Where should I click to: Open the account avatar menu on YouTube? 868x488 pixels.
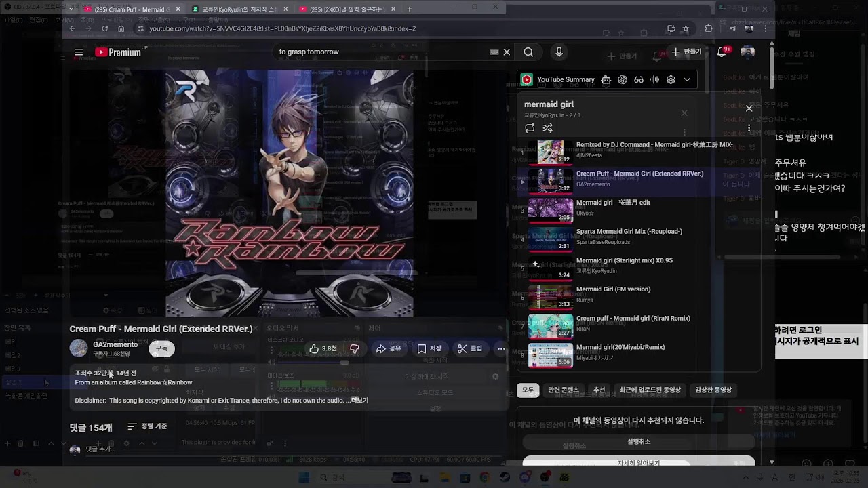(747, 52)
